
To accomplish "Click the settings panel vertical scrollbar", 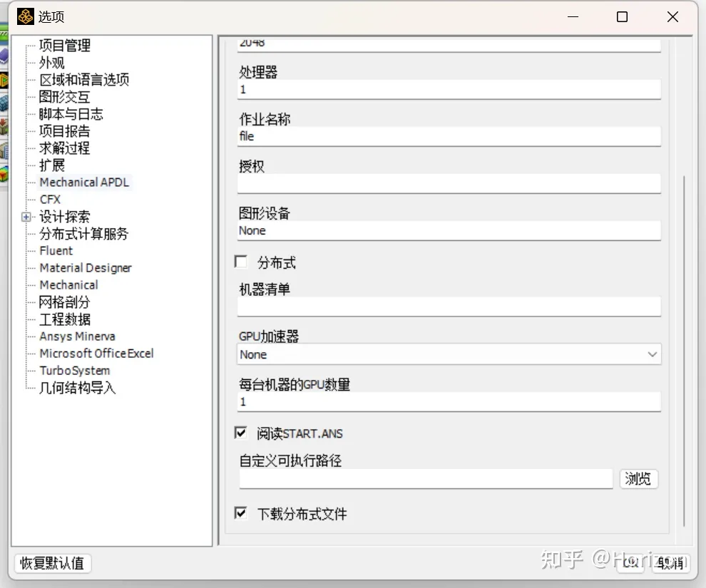I will click(x=684, y=351).
